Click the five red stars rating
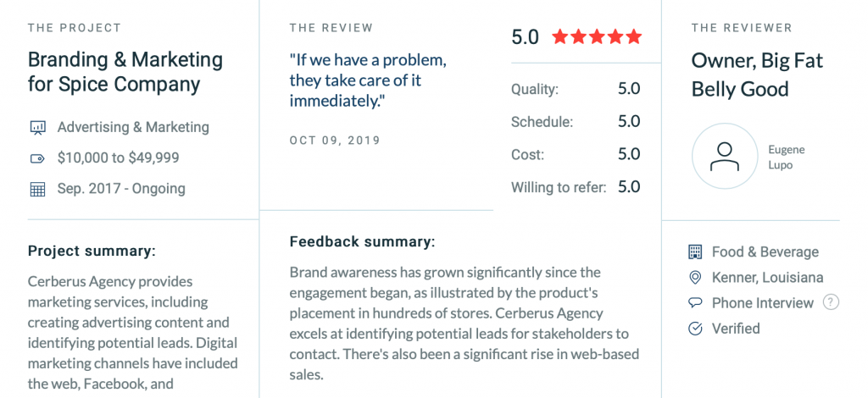868x398 pixels. coord(597,37)
